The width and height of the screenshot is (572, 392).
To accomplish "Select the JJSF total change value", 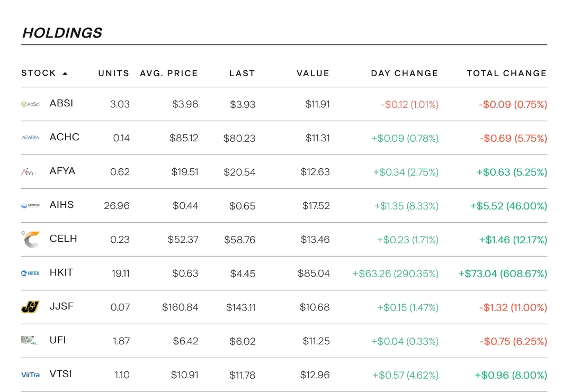I will pyautogui.click(x=513, y=307).
